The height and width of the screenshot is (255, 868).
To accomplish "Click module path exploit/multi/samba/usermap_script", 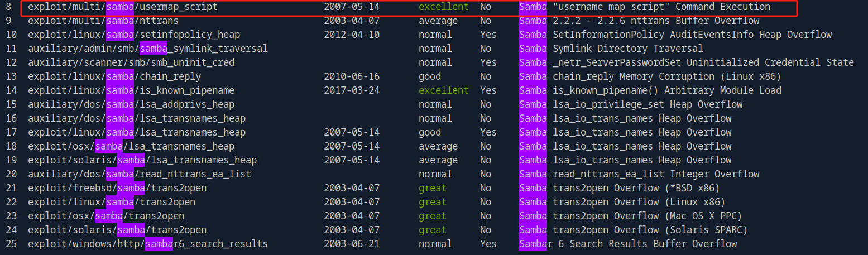I will click(123, 7).
